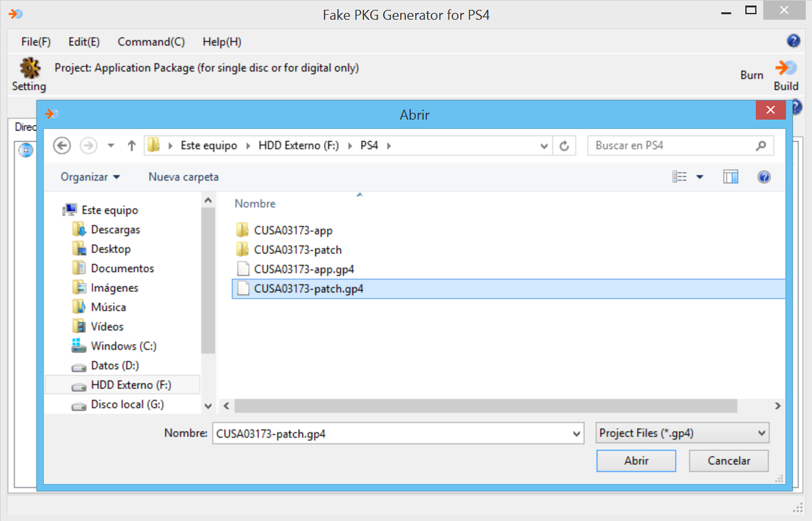
Task: Click the navigation pane scroll down arrow
Action: point(208,406)
